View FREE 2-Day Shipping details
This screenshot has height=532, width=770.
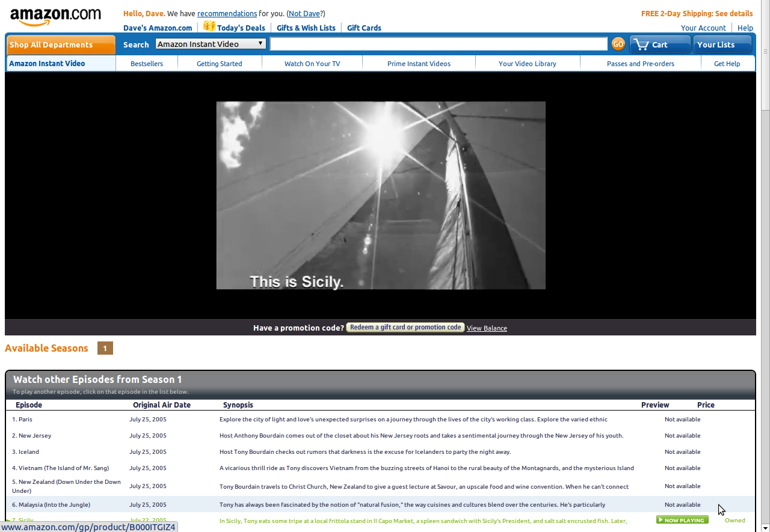(x=697, y=13)
